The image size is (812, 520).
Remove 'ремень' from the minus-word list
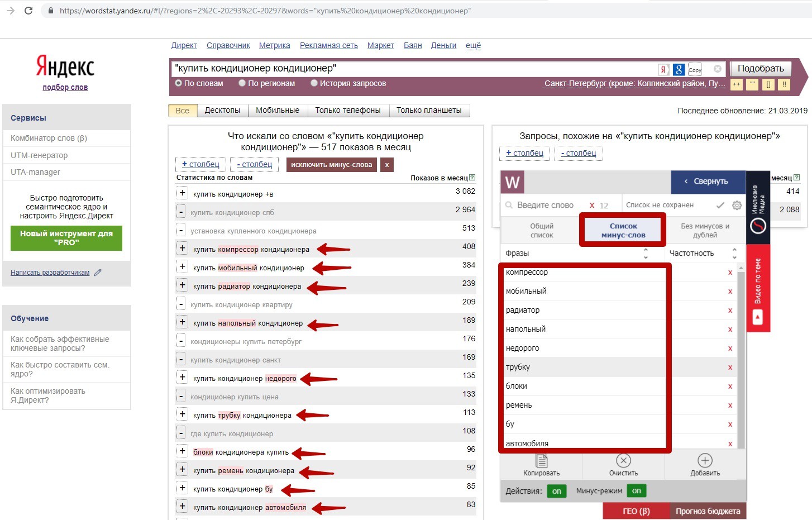[730, 405]
